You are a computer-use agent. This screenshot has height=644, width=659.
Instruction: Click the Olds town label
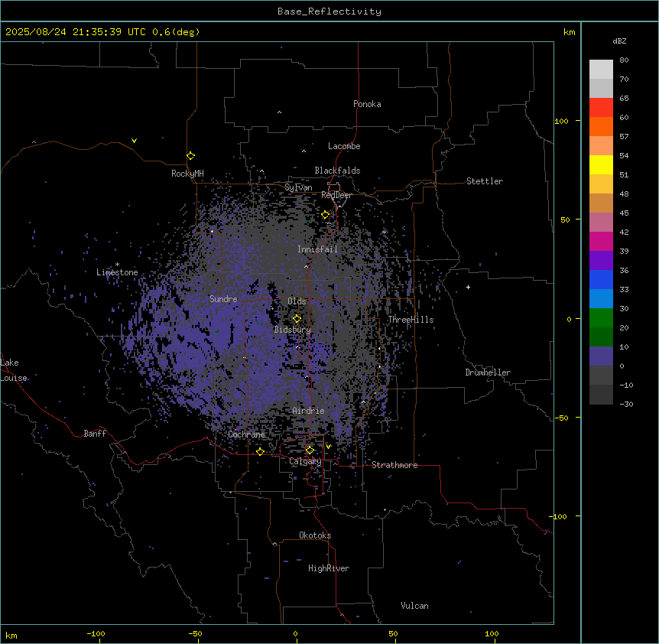pyautogui.click(x=297, y=301)
